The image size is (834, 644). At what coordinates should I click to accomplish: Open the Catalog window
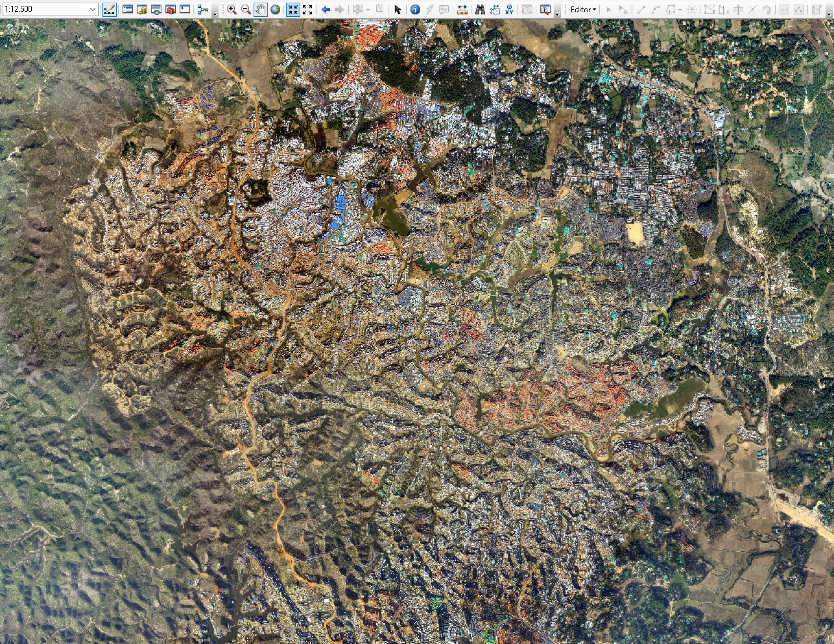(x=142, y=10)
